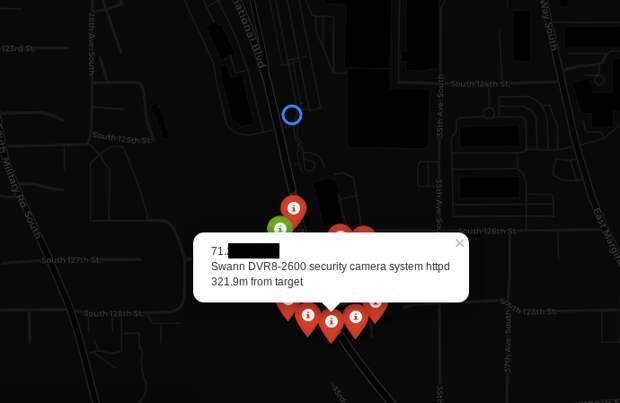Click the South 126th St map label
The width and height of the screenshot is (620, 403).
tap(488, 231)
